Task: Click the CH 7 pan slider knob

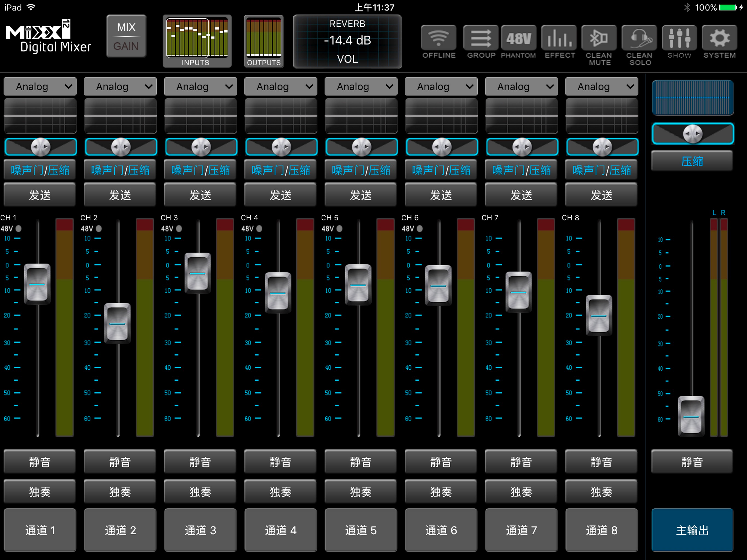Action: 522,147
